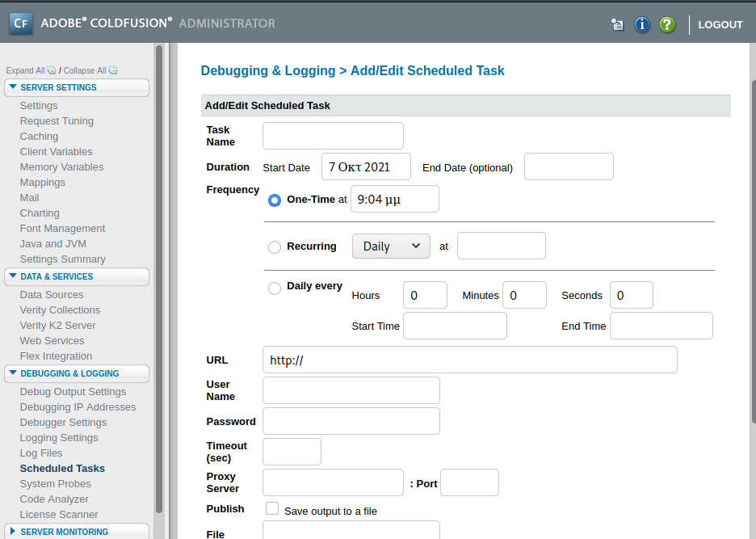This screenshot has height=539, width=756.
Task: Open Java and JVM settings
Action: pyautogui.click(x=53, y=244)
